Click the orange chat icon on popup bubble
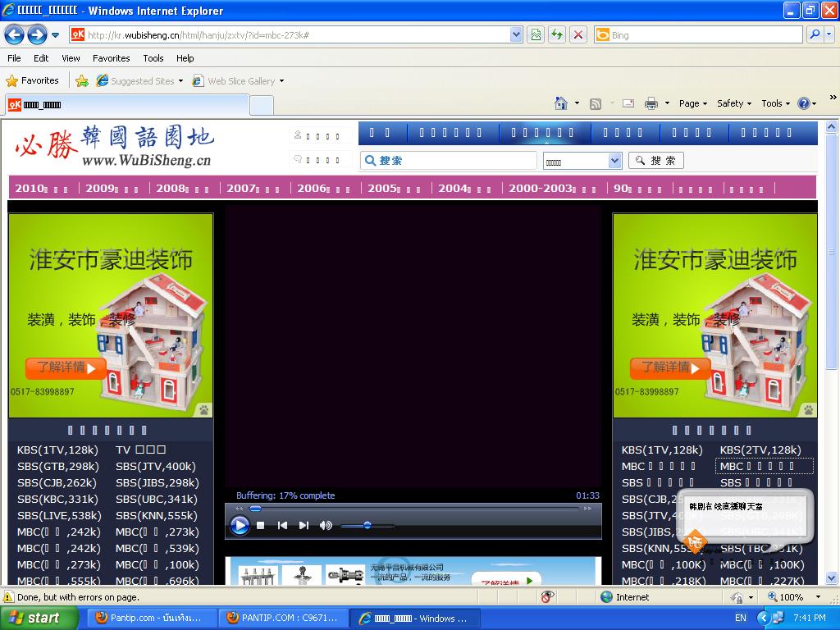Image resolution: width=840 pixels, height=630 pixels. (696, 542)
